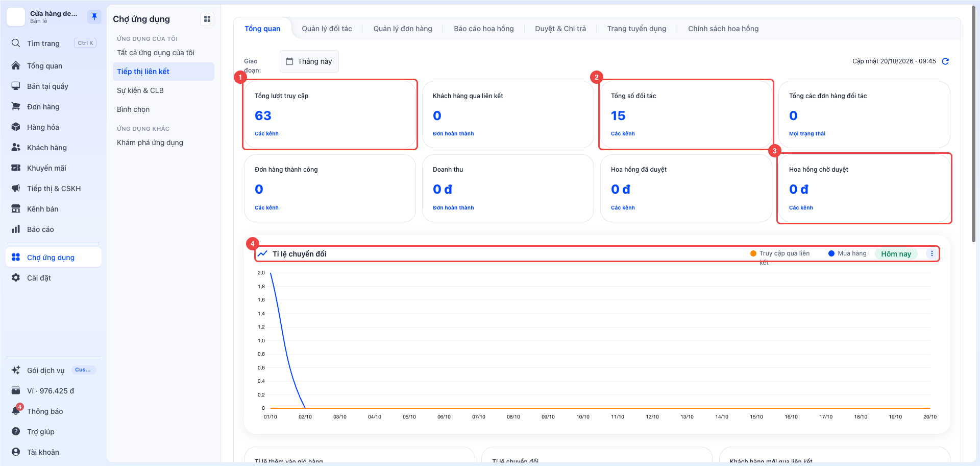Toggle the Mua hàng legend series

847,253
